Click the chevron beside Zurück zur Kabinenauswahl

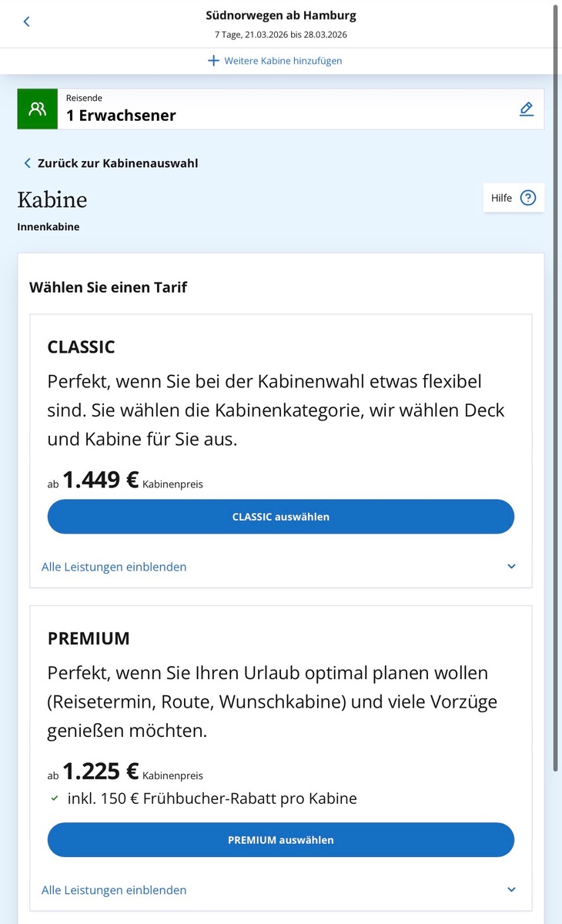pos(28,163)
